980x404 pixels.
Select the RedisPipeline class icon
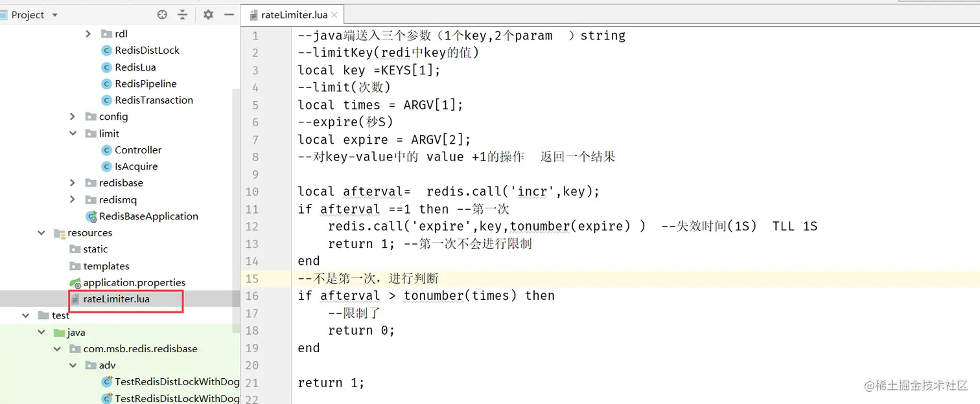[x=107, y=84]
